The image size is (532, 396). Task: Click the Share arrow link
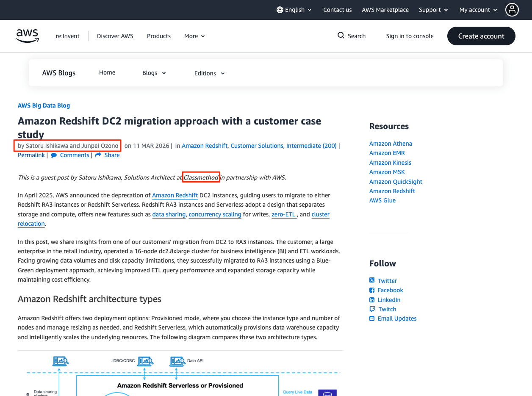click(x=108, y=155)
